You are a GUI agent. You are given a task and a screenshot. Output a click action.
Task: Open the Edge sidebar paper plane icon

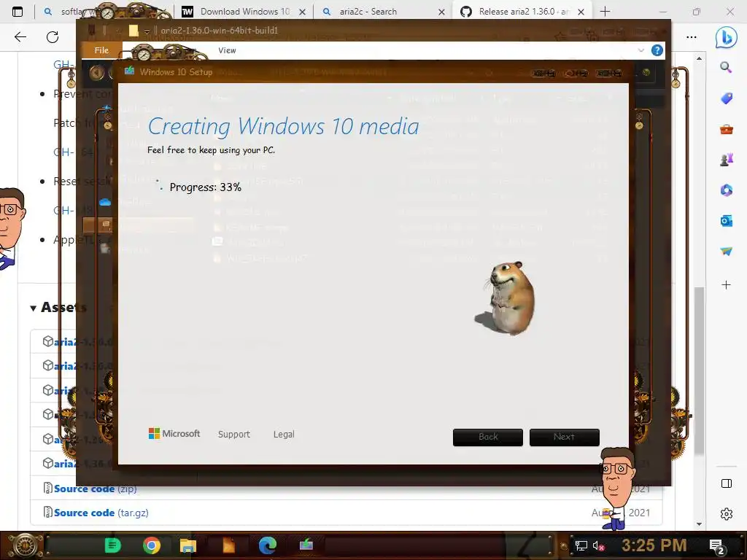(726, 251)
